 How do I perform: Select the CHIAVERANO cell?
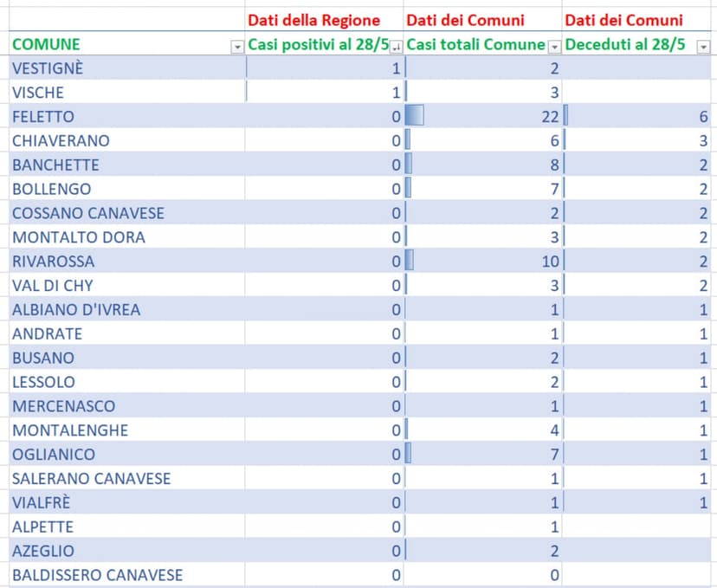coord(61,140)
